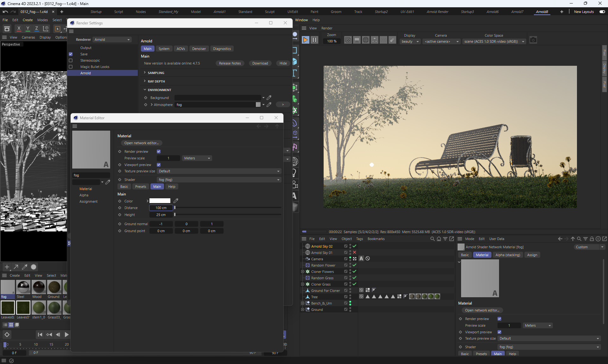This screenshot has width=608, height=364.
Task: Click the globe icon in IPR toolbar
Action: pyautogui.click(x=365, y=40)
